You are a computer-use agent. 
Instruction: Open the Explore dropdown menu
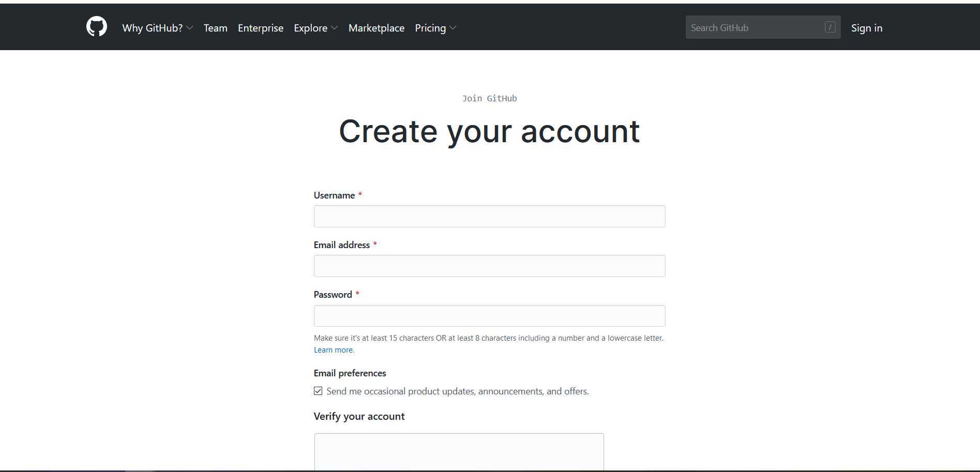pyautogui.click(x=315, y=28)
